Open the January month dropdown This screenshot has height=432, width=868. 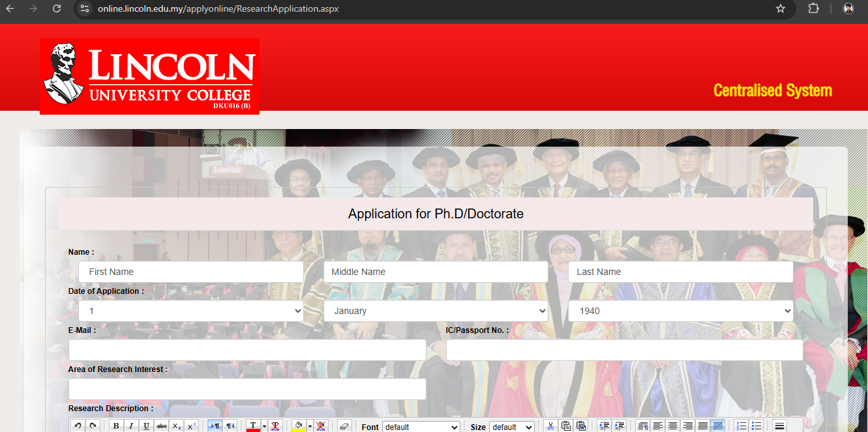pos(436,311)
